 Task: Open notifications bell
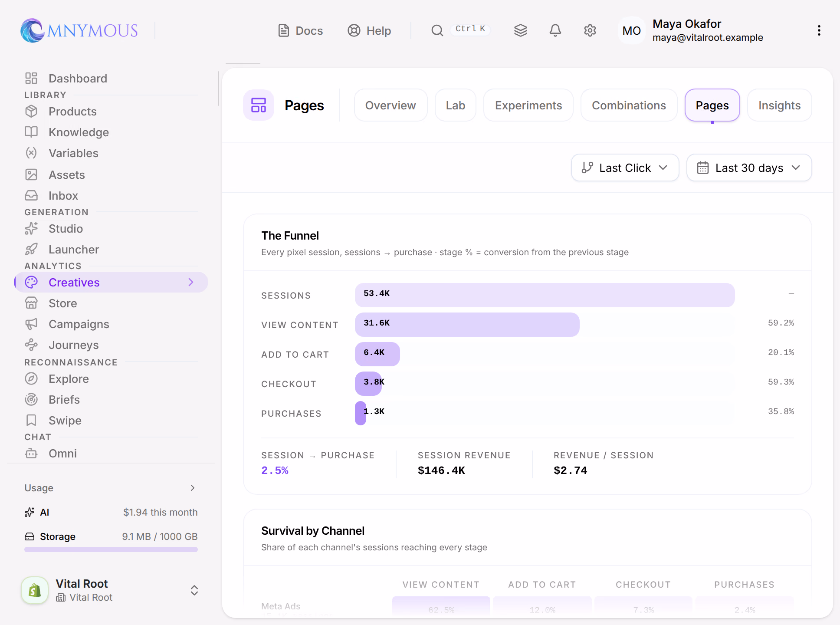pos(555,30)
